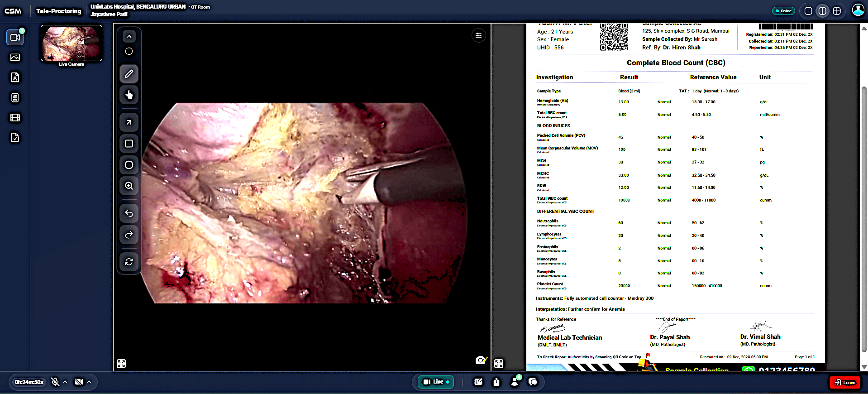This screenshot has height=394, width=868.
Task: Click the 'Total WBC count' row label
Action: click(x=552, y=198)
